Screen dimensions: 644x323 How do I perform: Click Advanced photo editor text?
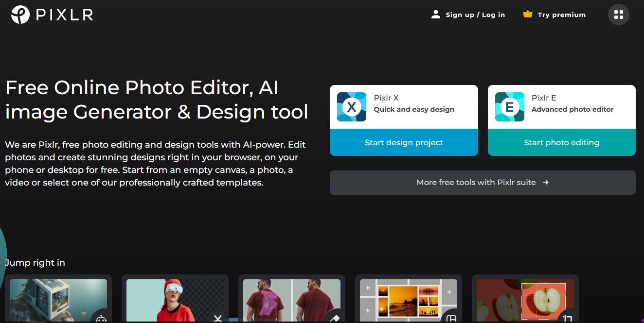click(572, 109)
